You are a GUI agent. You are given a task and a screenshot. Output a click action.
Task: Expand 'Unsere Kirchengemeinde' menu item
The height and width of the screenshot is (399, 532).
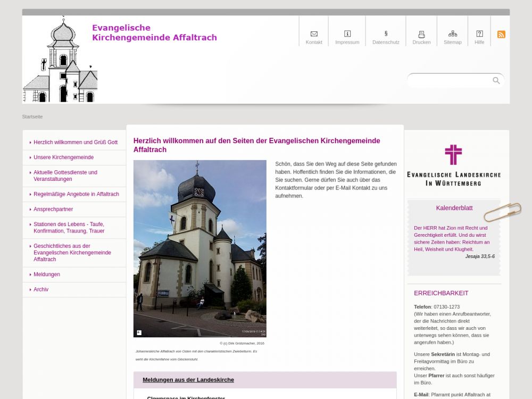coord(63,157)
